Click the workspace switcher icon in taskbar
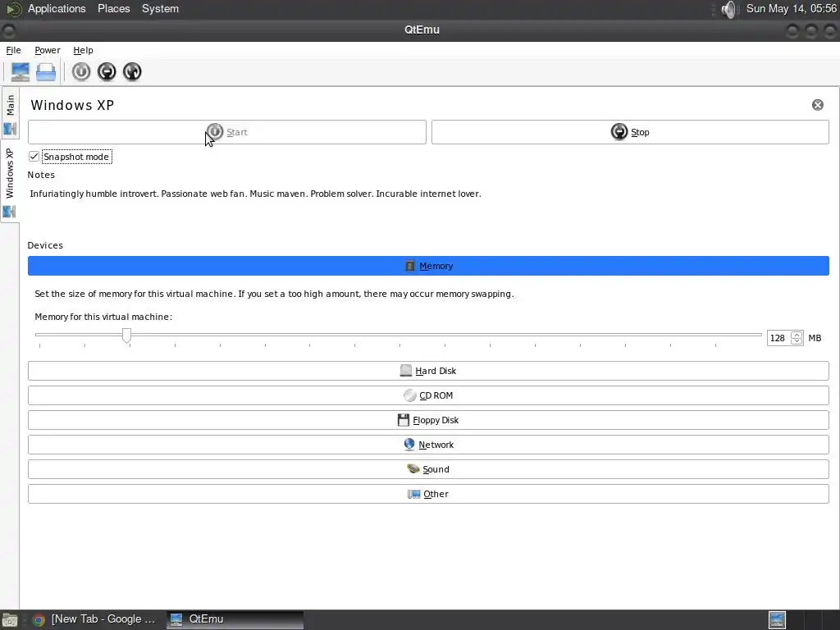 pos(777,619)
